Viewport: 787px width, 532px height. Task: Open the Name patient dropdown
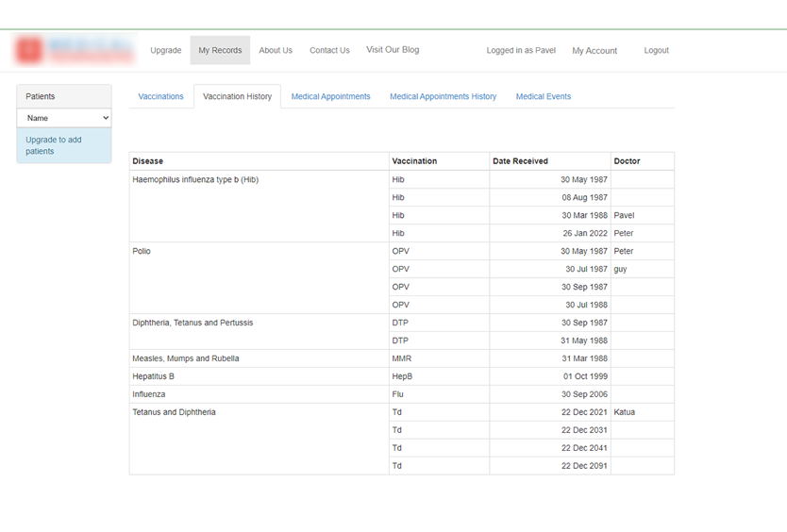pyautogui.click(x=64, y=118)
